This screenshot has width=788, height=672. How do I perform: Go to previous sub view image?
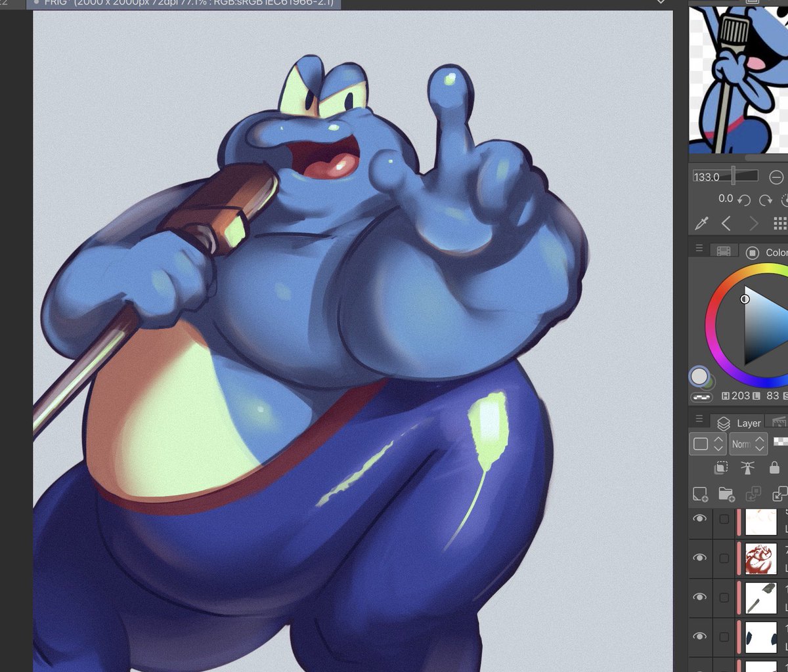[x=726, y=223]
